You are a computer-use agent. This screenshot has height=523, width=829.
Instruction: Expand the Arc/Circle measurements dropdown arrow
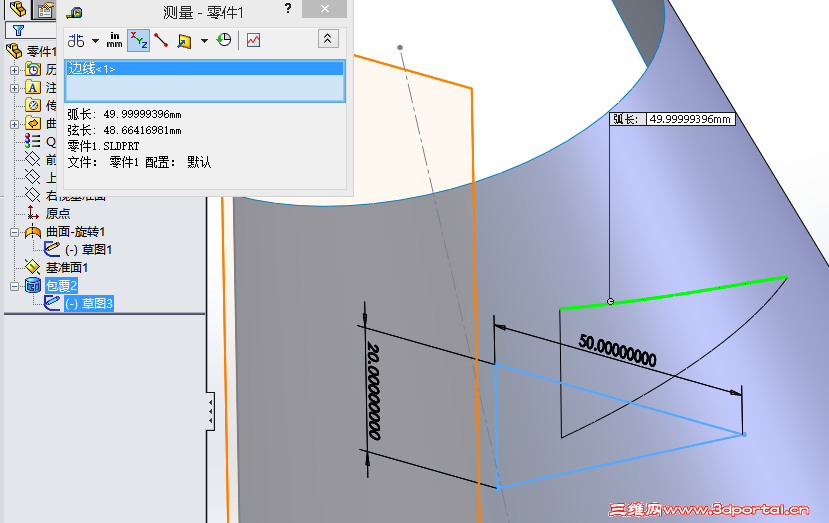(95, 41)
